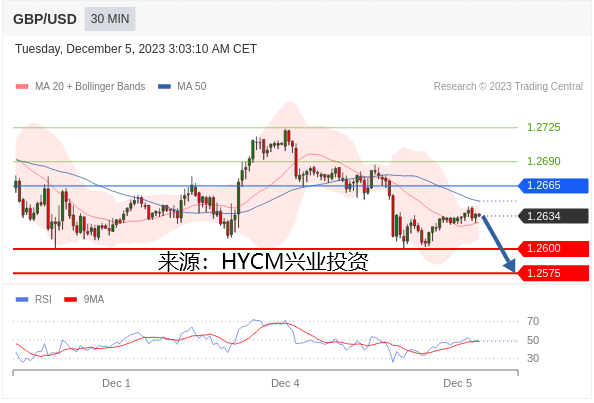Viewport: 594px width, 403px height.
Task: Click the blue RSI legend swatch
Action: [22, 300]
